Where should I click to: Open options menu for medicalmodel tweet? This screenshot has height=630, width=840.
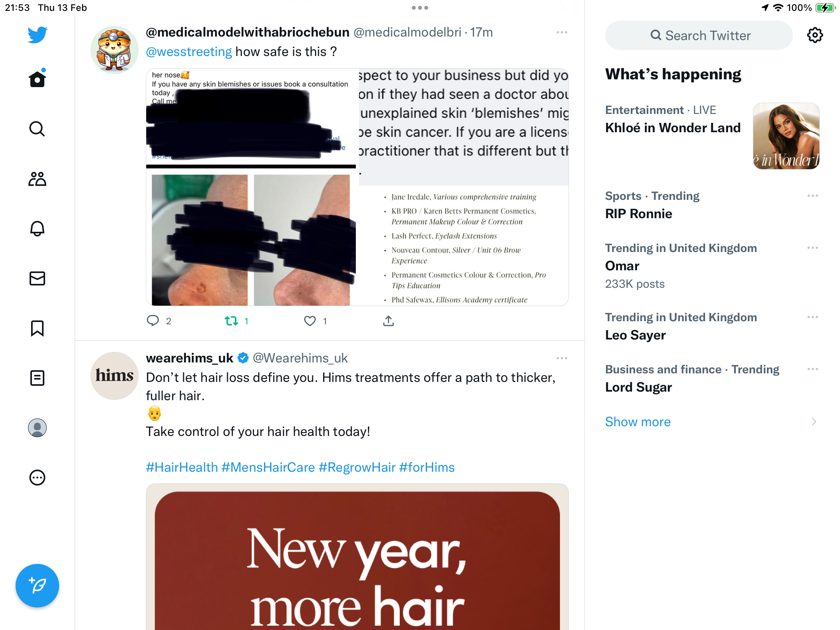pos(562,32)
